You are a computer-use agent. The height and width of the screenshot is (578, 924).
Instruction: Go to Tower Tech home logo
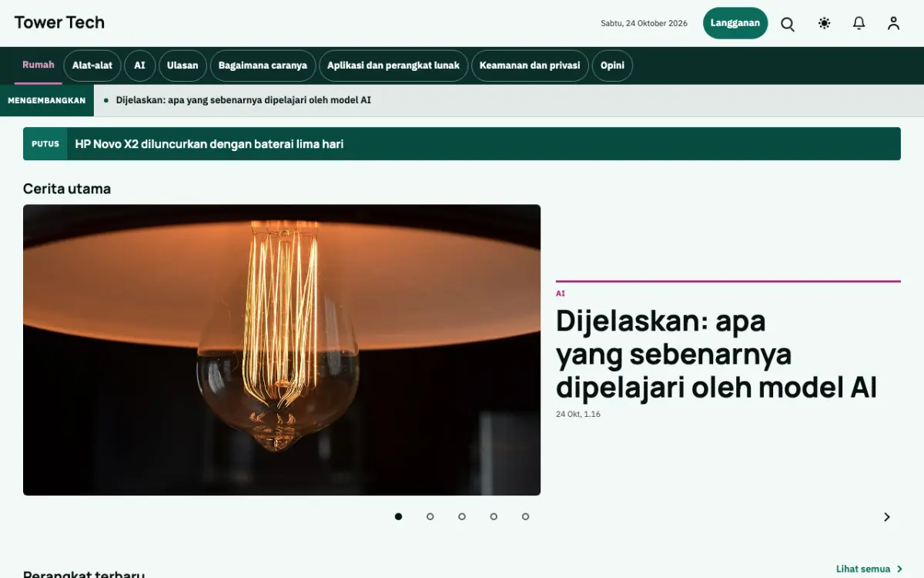59,22
